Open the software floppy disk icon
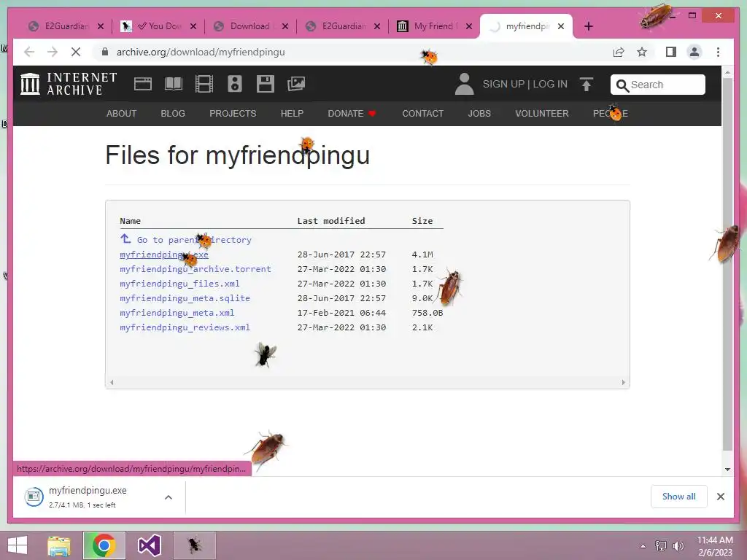Viewport: 747px width, 560px height. pos(266,85)
